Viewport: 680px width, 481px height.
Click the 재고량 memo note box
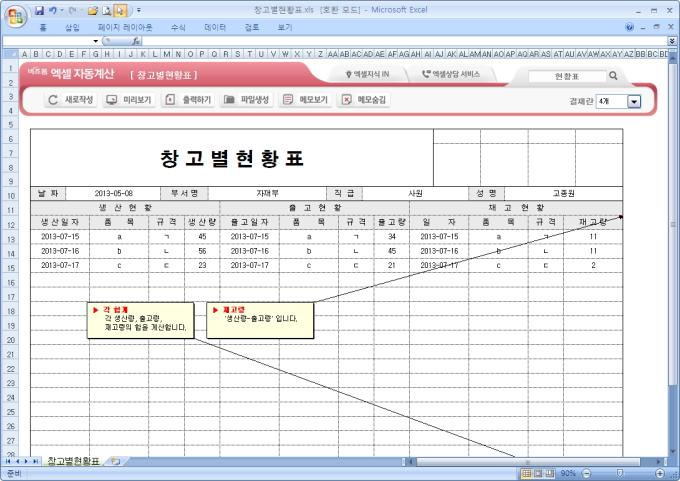pyautogui.click(x=260, y=321)
